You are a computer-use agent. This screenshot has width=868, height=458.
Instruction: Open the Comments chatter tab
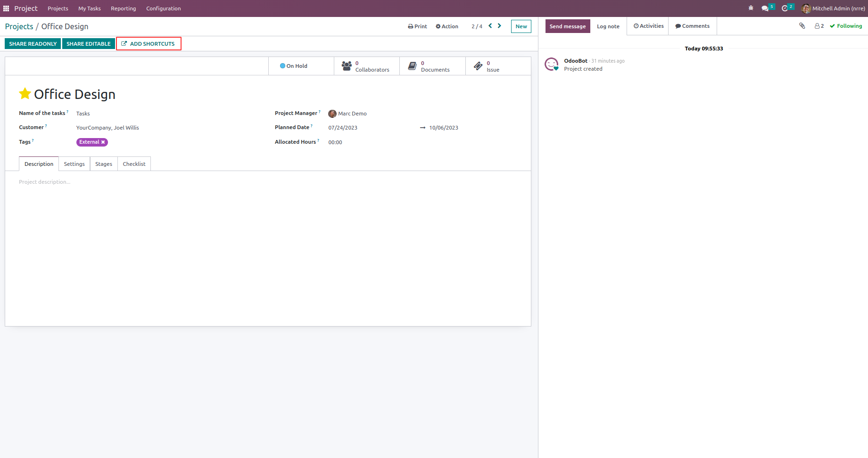pyautogui.click(x=692, y=26)
